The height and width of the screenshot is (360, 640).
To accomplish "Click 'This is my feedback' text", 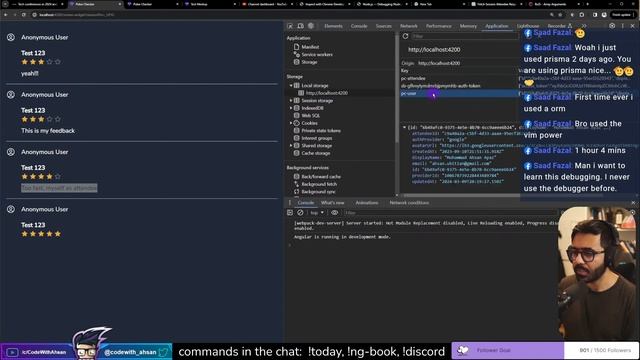I will (x=48, y=131).
